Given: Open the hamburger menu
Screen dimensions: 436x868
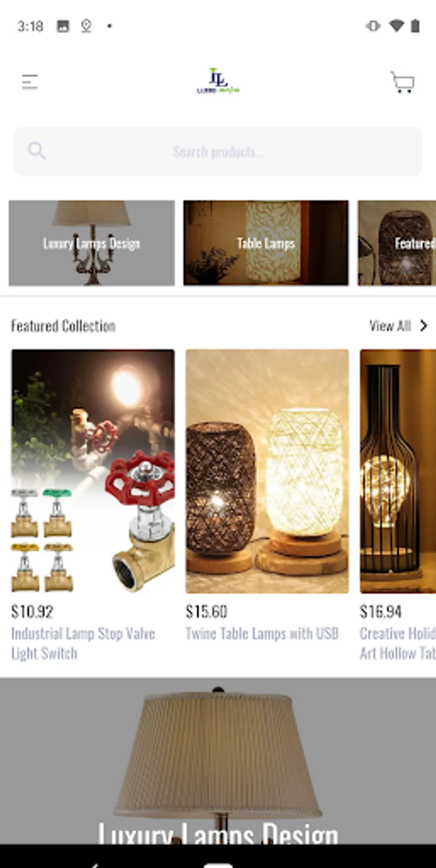Looking at the screenshot, I should coord(30,82).
